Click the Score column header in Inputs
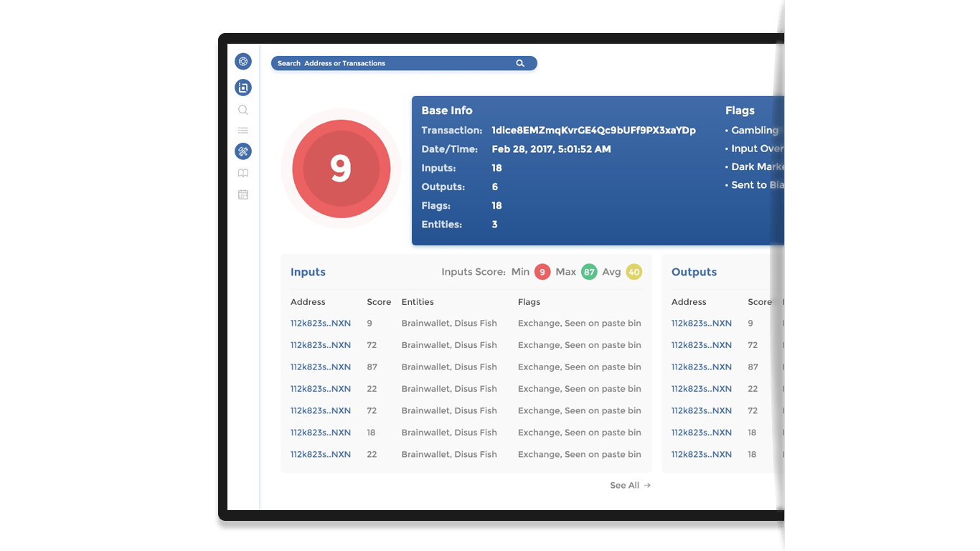Screen dimensions: 980x551 (379, 302)
